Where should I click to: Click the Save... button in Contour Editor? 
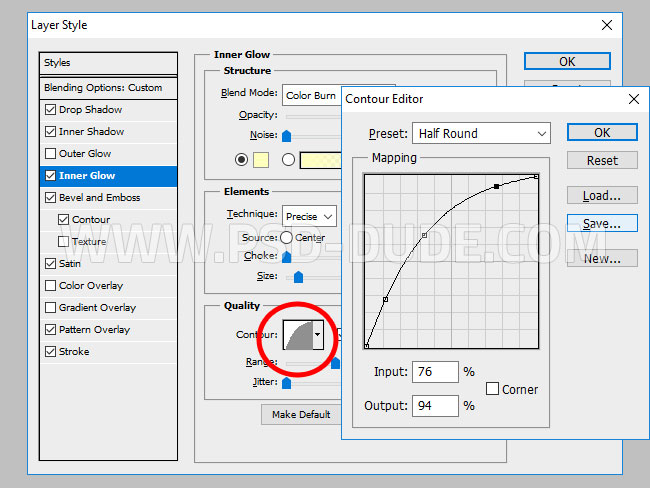601,224
